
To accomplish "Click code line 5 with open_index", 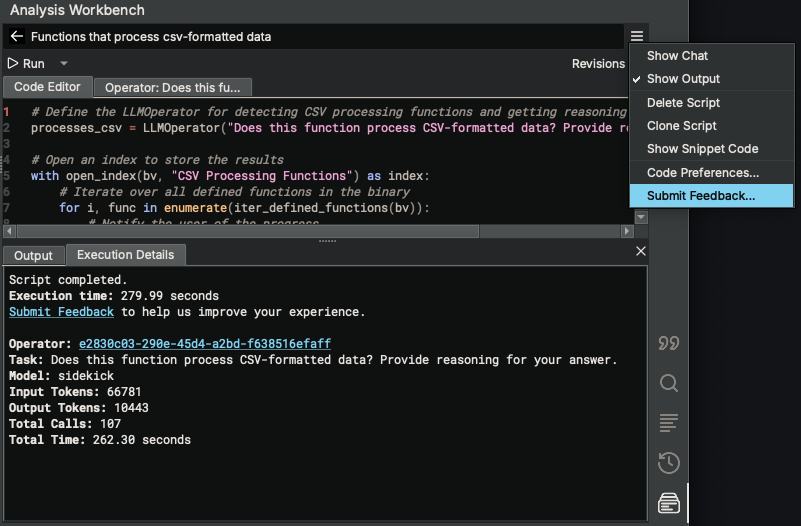I will coord(230,176).
